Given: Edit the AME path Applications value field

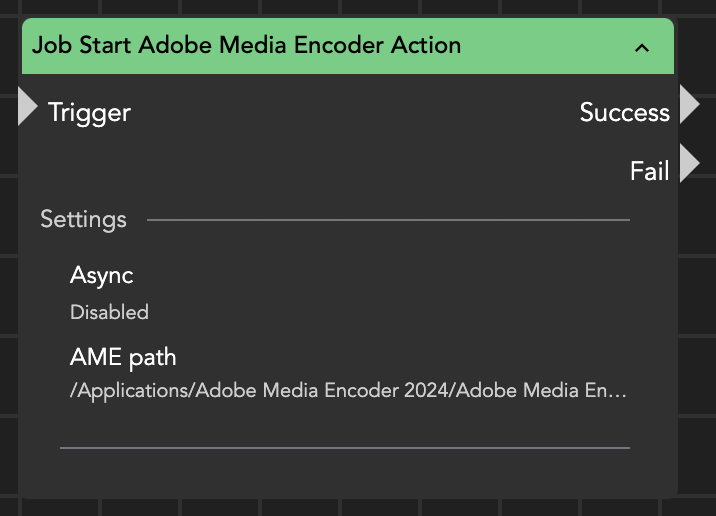Looking at the screenshot, I should pos(348,391).
